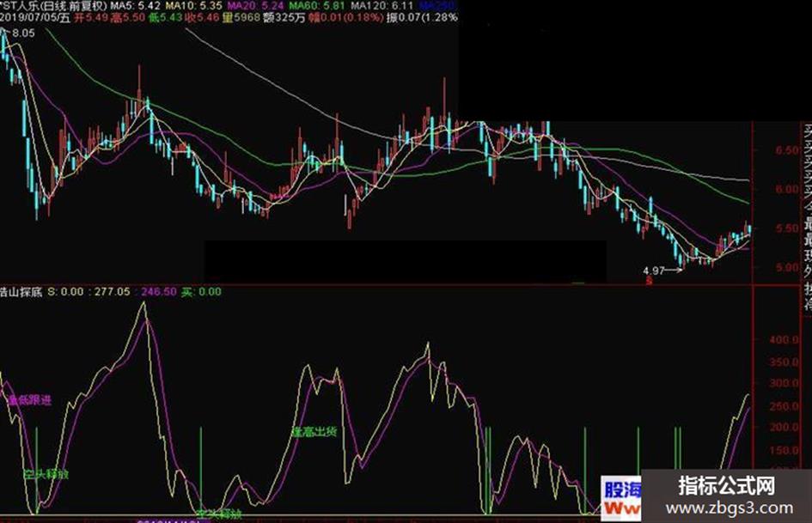Click the 6.00 price axis label

(x=787, y=189)
